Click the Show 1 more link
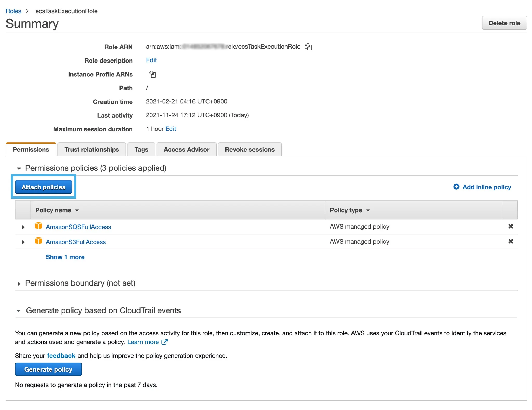Screen dimensions: 532x410 [x=65, y=257]
